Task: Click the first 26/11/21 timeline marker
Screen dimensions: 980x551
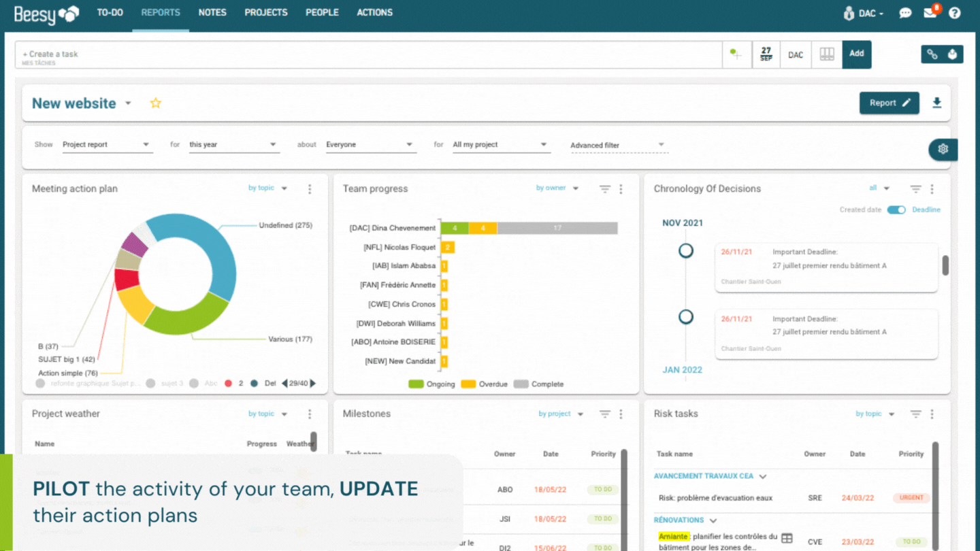Action: pos(686,251)
